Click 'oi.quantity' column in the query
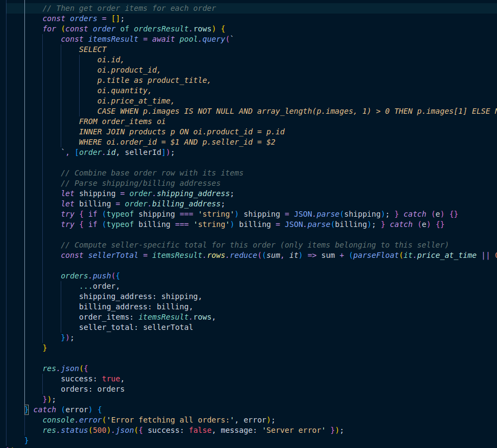The width and height of the screenshot is (497, 448). click(x=124, y=90)
